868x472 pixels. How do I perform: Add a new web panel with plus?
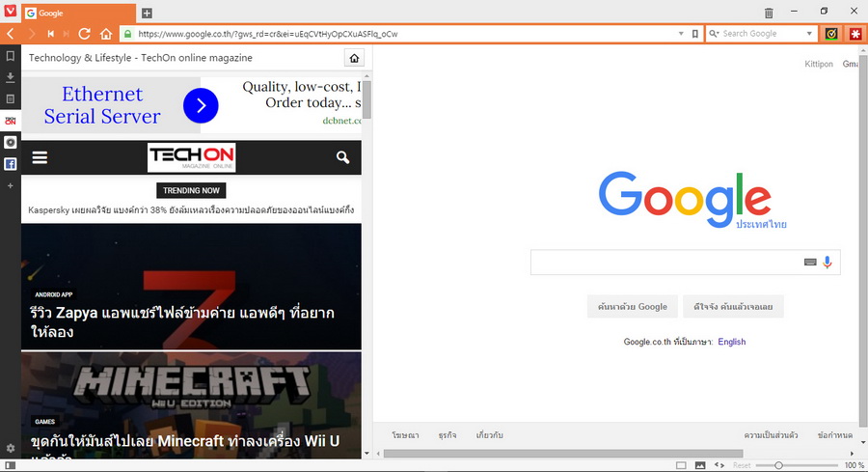(10, 185)
